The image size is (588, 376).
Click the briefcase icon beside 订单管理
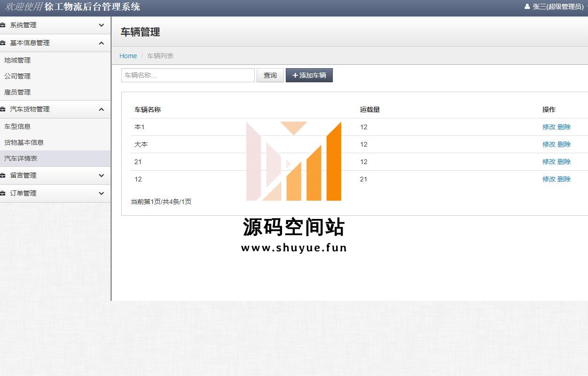pyautogui.click(x=2, y=193)
